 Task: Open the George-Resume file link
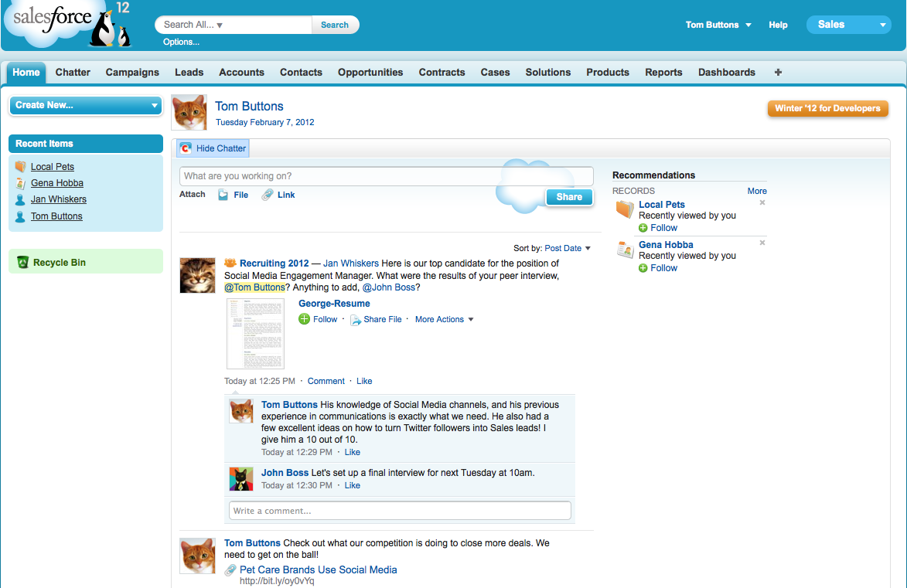point(334,304)
